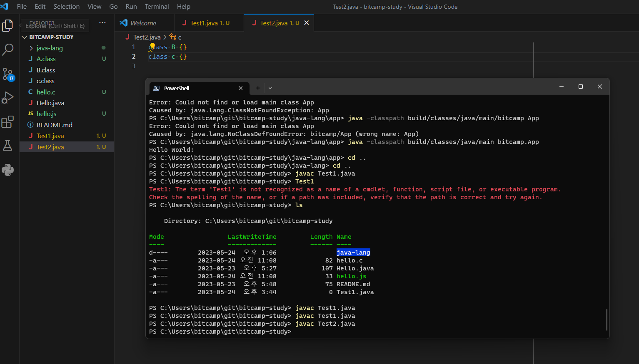
Task: Open the Explorer view in activity bar
Action: tap(7, 26)
